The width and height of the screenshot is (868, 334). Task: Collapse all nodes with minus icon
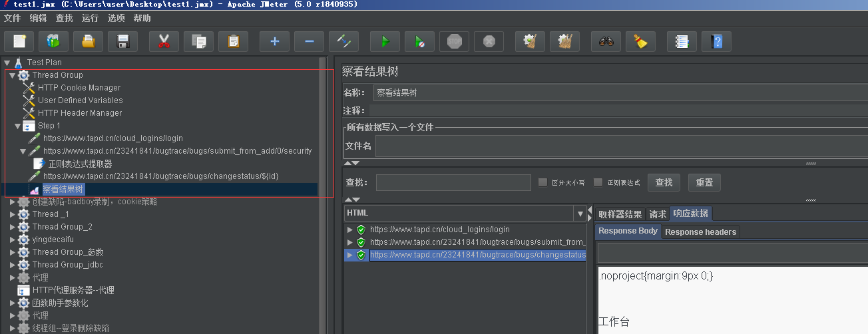pos(309,41)
